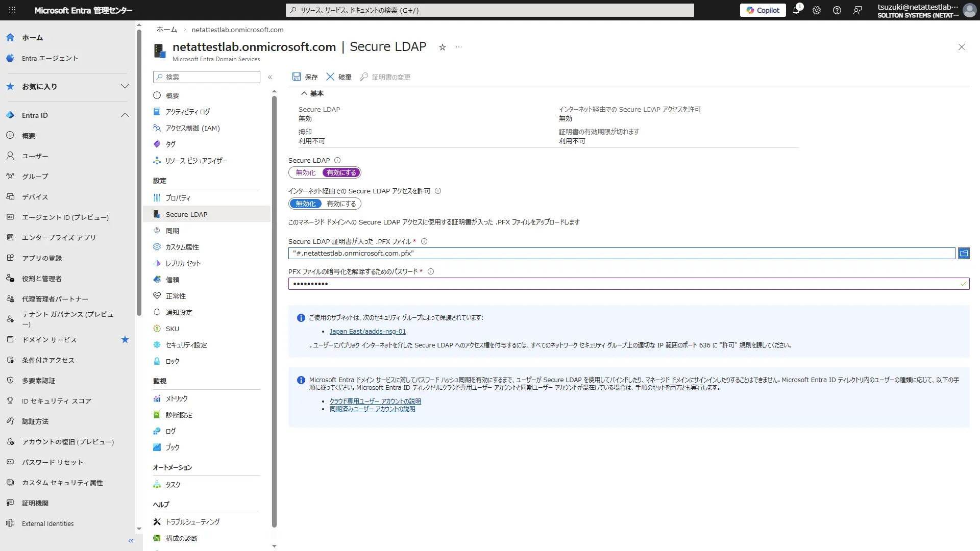Favorite this page with the star icon

click(x=443, y=47)
